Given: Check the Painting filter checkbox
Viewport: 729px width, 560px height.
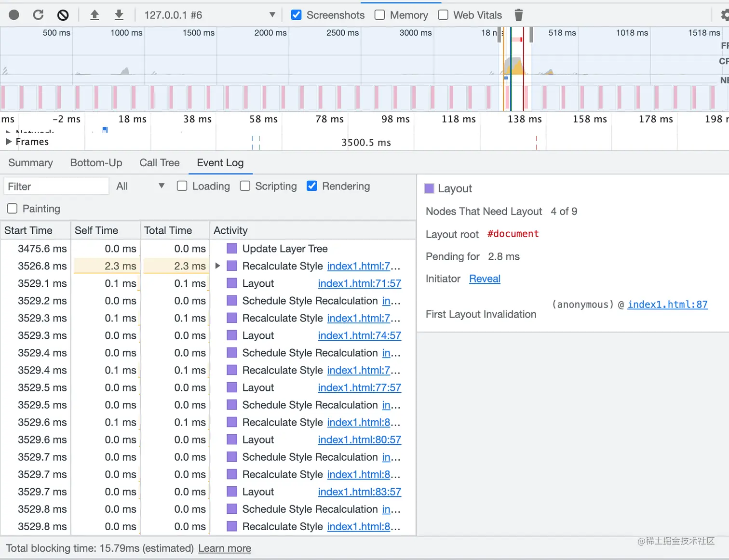Looking at the screenshot, I should 13,208.
